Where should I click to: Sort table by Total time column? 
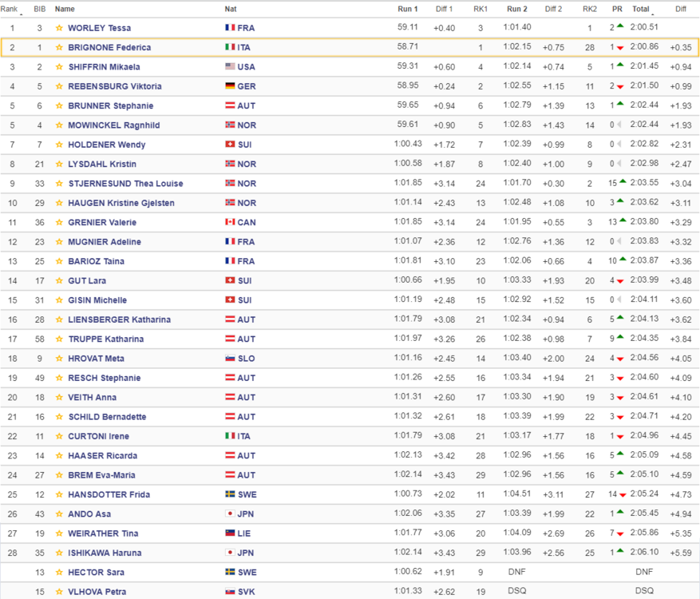click(641, 9)
